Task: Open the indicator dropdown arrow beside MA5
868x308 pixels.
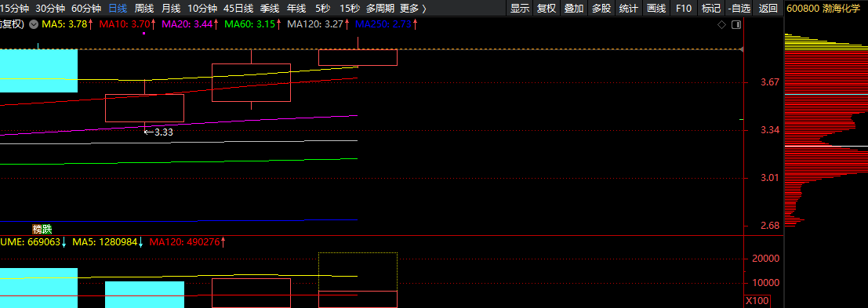Action: point(34,25)
